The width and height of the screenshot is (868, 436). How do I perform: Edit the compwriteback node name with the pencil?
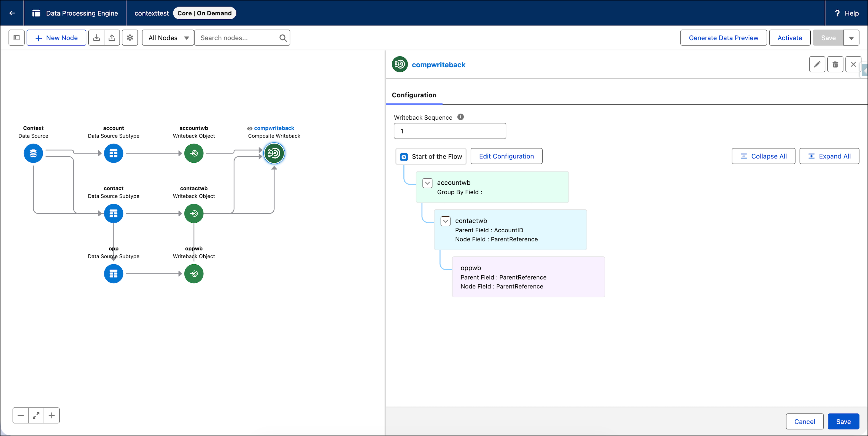pos(817,64)
